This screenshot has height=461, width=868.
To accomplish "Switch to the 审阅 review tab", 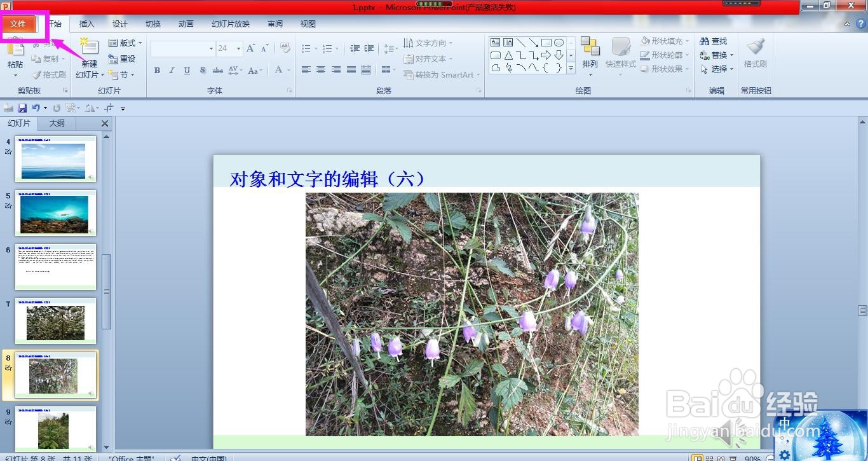I will tap(275, 24).
